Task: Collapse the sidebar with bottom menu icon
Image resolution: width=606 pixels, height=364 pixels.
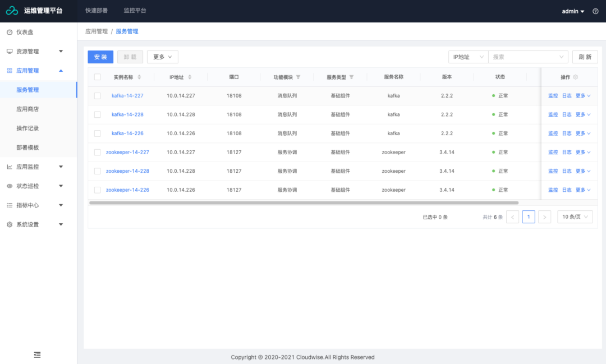Action: pyautogui.click(x=37, y=354)
